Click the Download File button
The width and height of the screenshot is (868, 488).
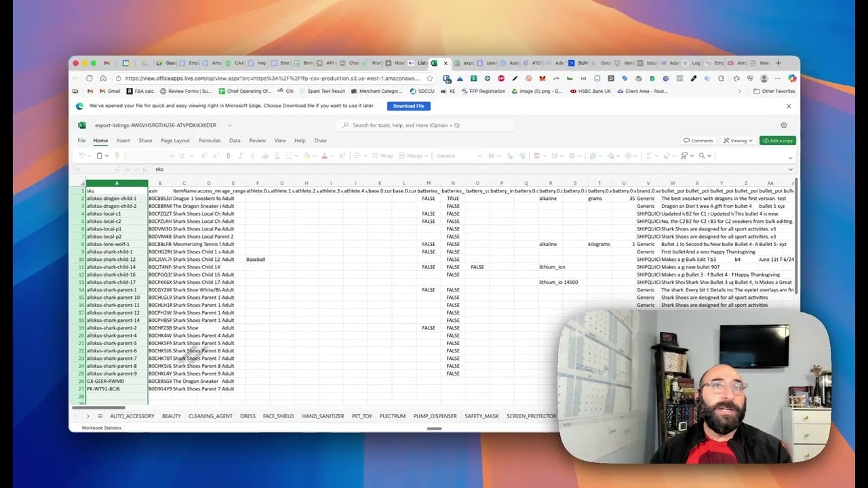point(409,106)
